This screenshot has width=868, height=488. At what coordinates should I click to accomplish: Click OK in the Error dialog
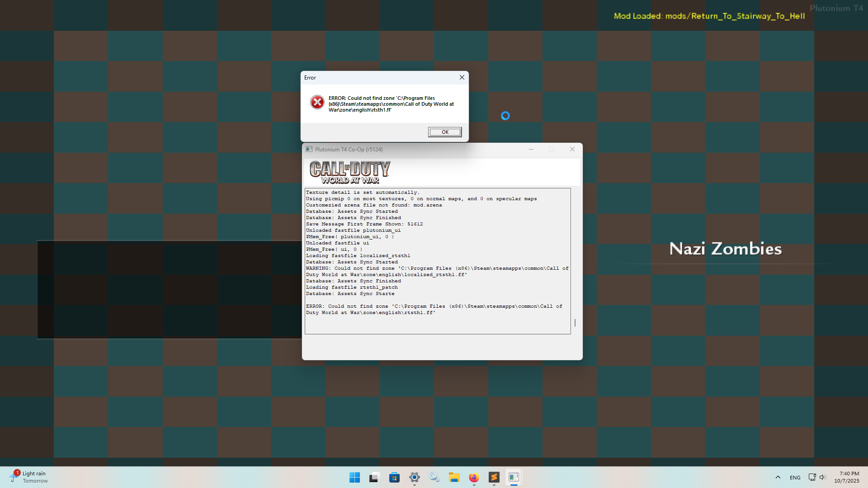pyautogui.click(x=445, y=132)
